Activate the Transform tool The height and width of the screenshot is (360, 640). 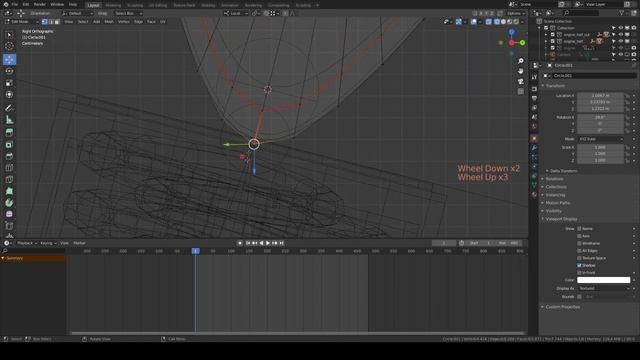[9, 94]
